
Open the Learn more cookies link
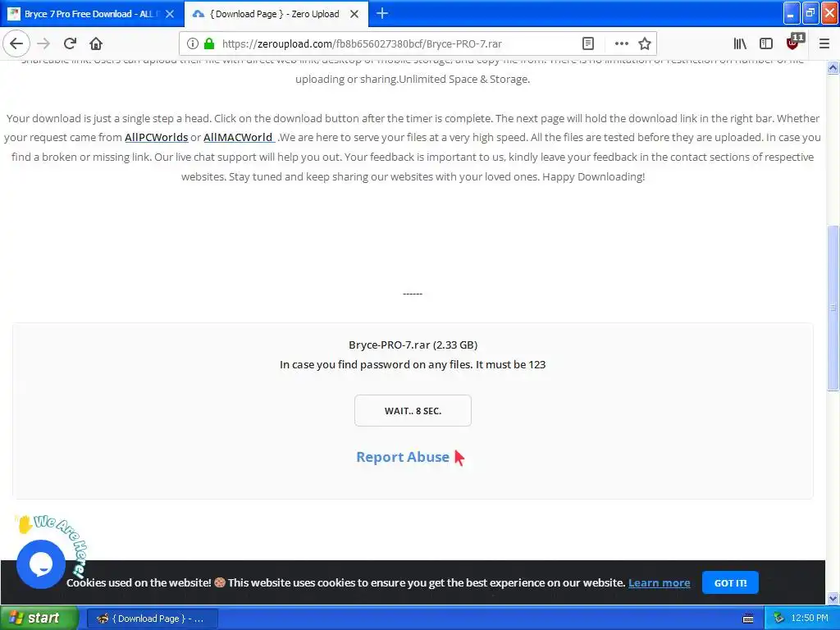point(659,583)
